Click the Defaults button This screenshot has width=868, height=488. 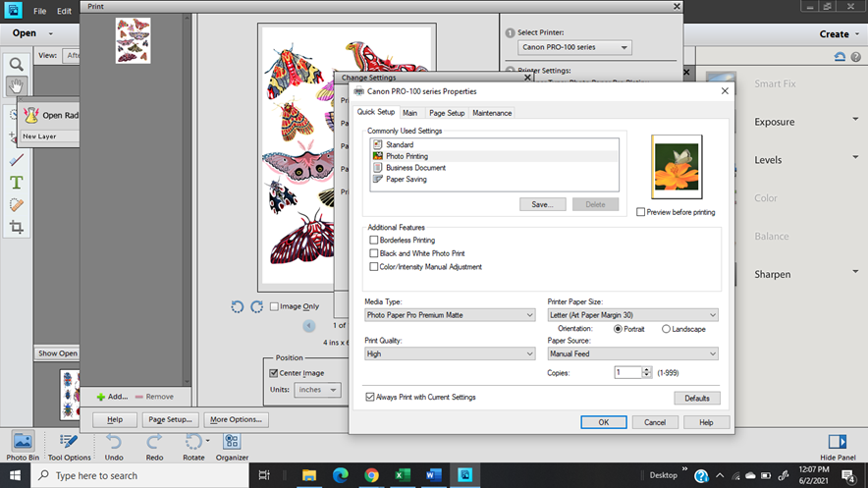click(697, 399)
